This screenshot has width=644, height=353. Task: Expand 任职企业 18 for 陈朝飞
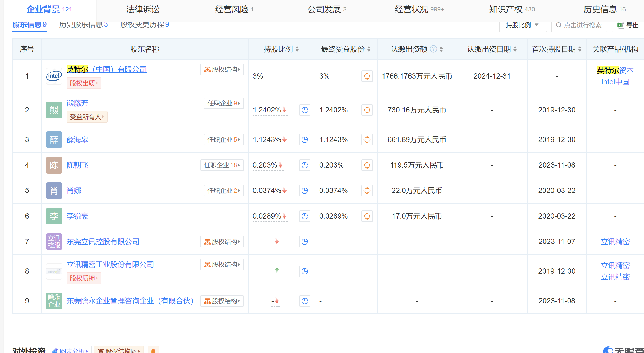click(x=222, y=165)
